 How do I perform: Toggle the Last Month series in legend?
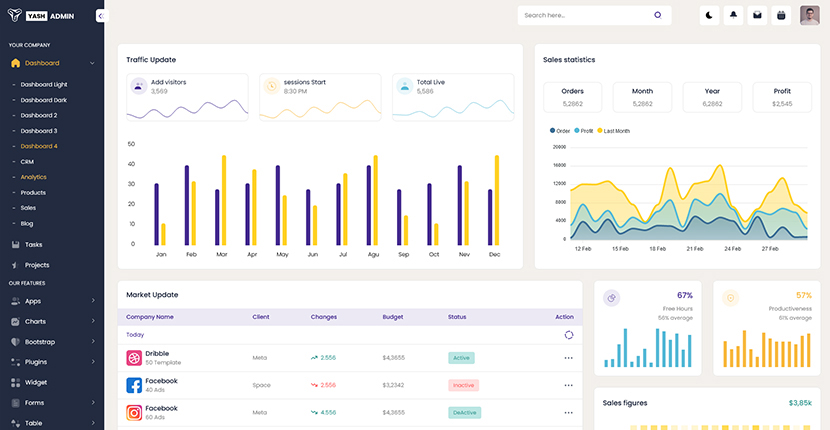coord(614,131)
